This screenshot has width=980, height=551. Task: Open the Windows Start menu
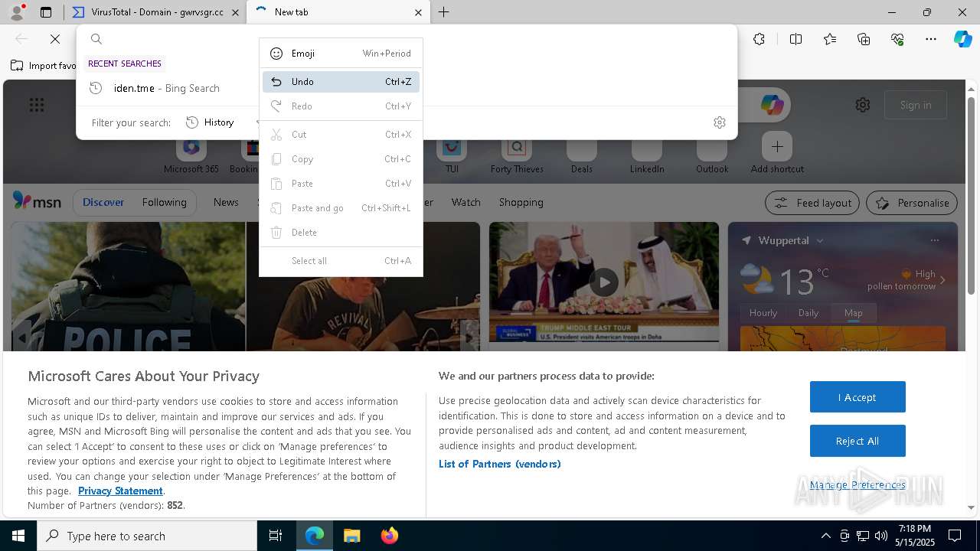point(18,536)
